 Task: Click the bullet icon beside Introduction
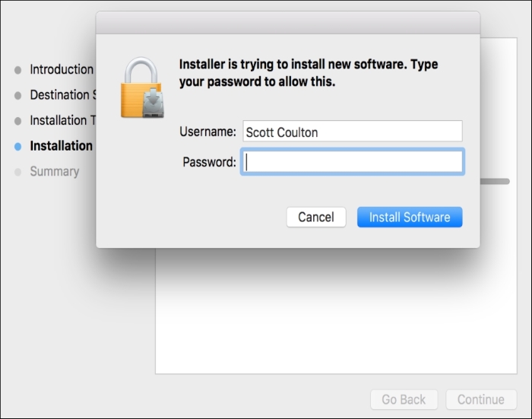click(x=18, y=70)
